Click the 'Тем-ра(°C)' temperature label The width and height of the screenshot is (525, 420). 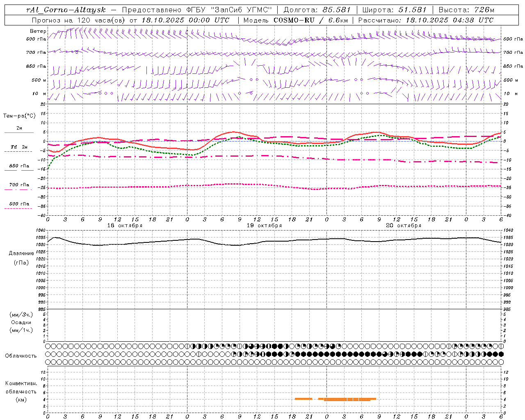click(19, 116)
